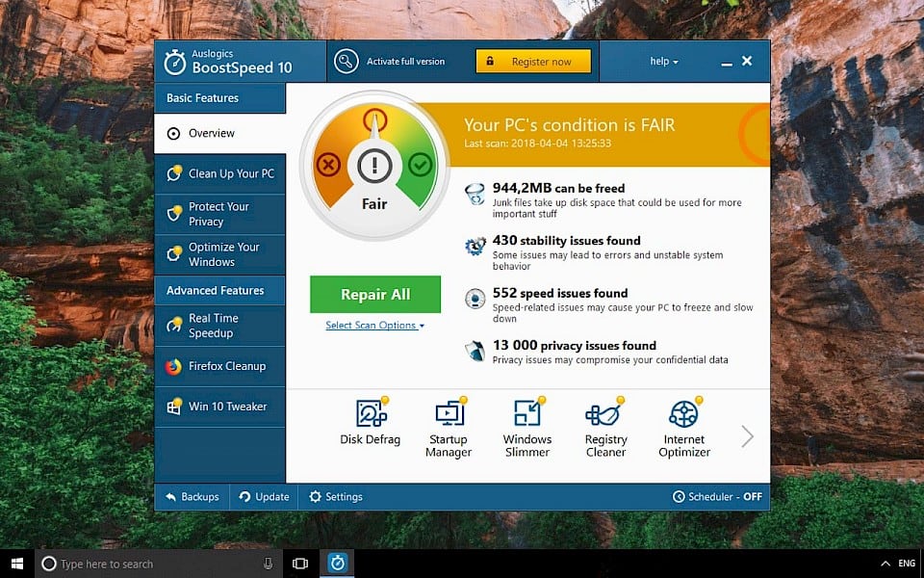
Task: Open Task View on the taskbar
Action: (x=300, y=564)
